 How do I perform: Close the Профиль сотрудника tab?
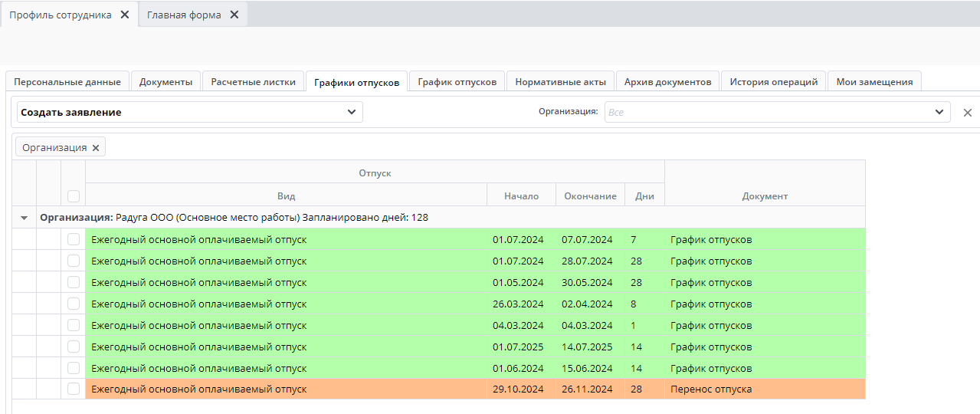pos(125,15)
